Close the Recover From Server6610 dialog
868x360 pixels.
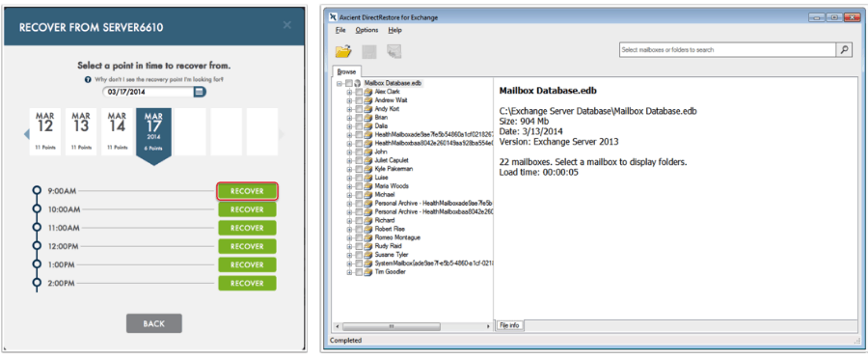click(286, 25)
